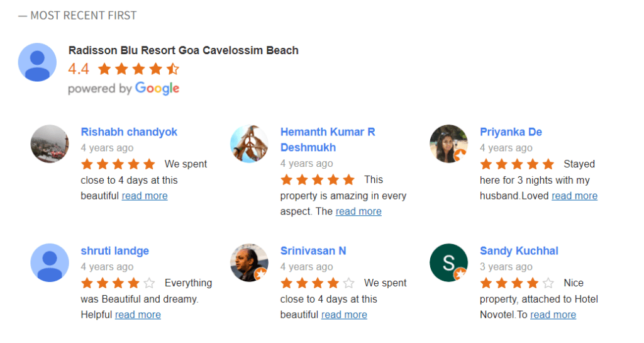Click the Radisson Blu Resort Goa Cavelossim Beach title
The width and height of the screenshot is (644, 343).
(183, 50)
